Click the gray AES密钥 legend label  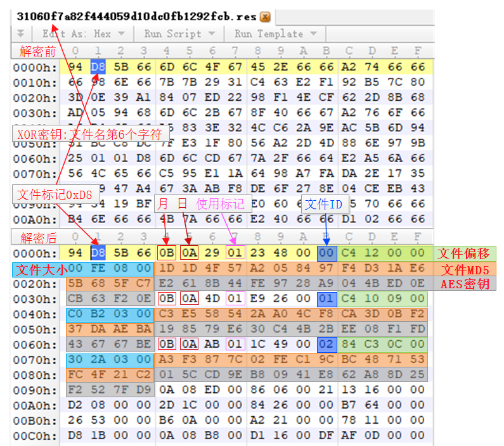point(464,284)
